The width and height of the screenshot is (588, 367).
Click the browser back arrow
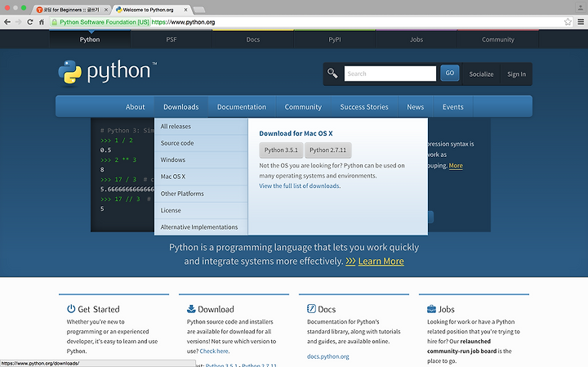tap(7, 22)
